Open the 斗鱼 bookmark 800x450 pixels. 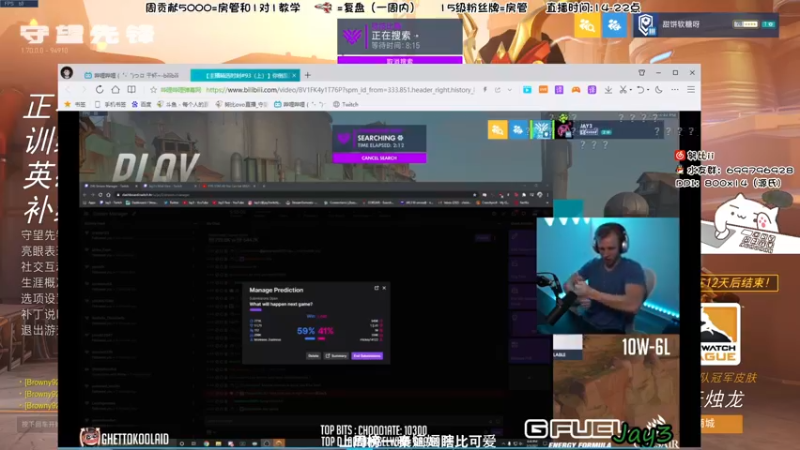pyautogui.click(x=183, y=104)
